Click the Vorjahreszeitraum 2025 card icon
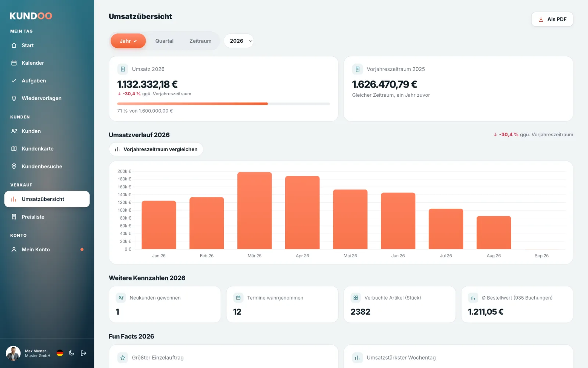The image size is (588, 368). 358,69
